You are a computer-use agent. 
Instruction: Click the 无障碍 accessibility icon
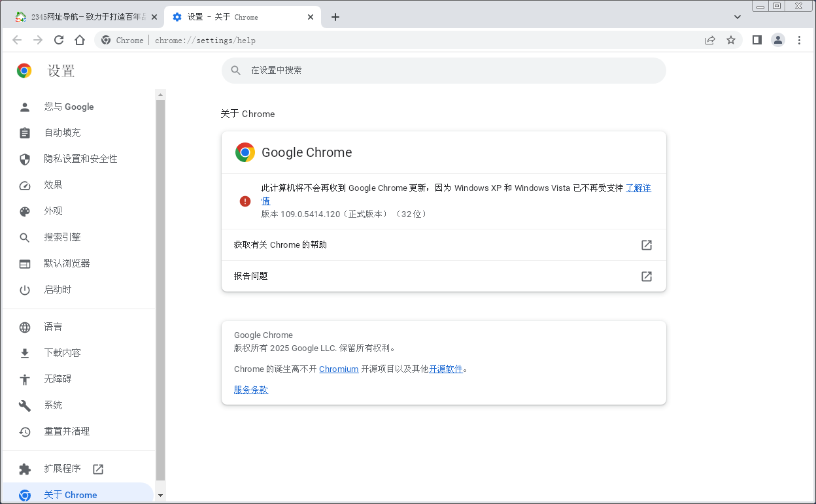(25, 379)
